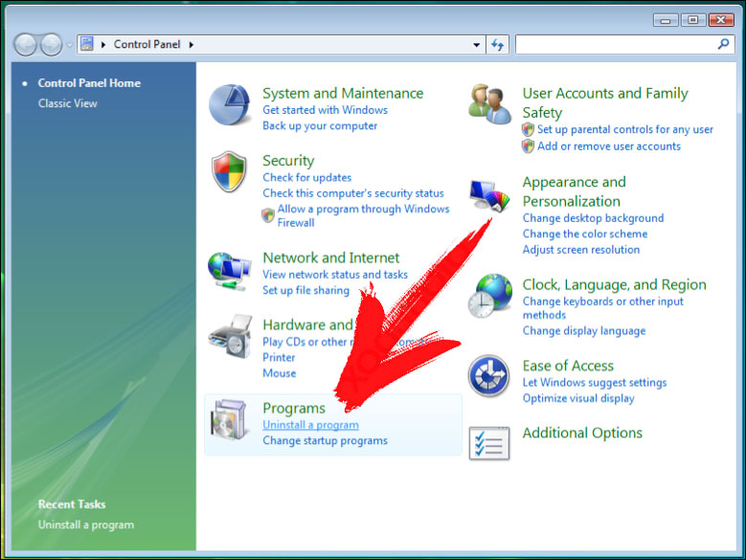Open Network and Internet category
Viewport: 746px width, 560px height.
331,258
